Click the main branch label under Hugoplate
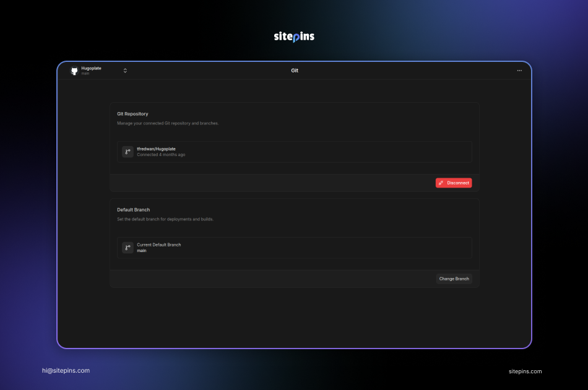Image resolution: width=588 pixels, height=390 pixels. [85, 74]
